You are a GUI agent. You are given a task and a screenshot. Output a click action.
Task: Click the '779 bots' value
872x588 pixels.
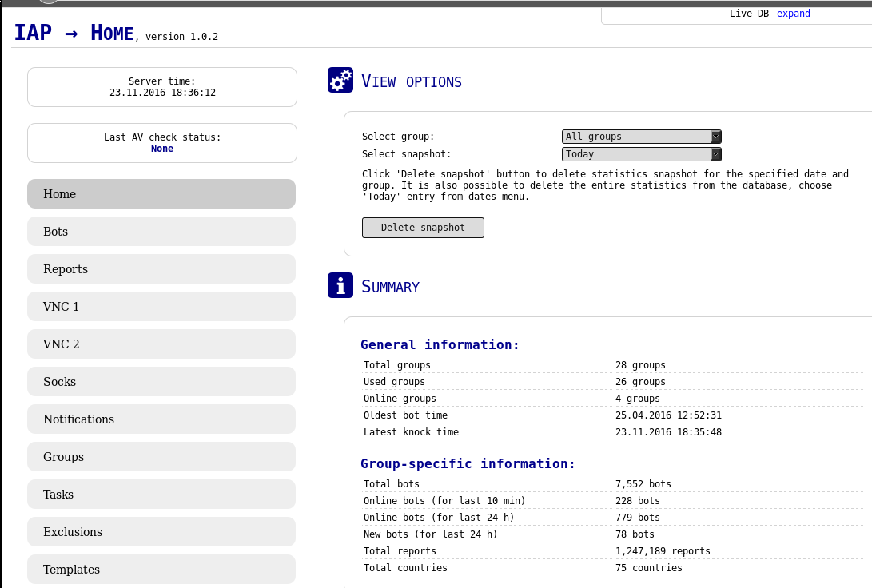637,518
